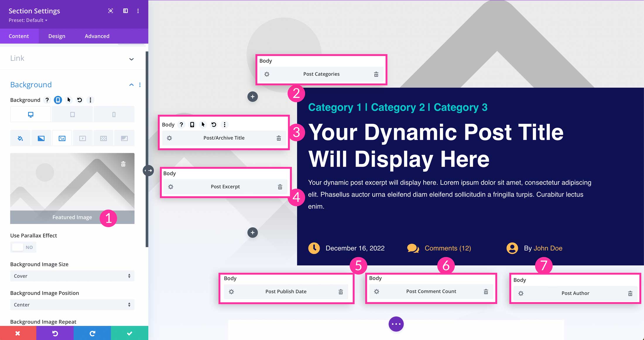Open Post Author settings via gear icon

pyautogui.click(x=521, y=293)
